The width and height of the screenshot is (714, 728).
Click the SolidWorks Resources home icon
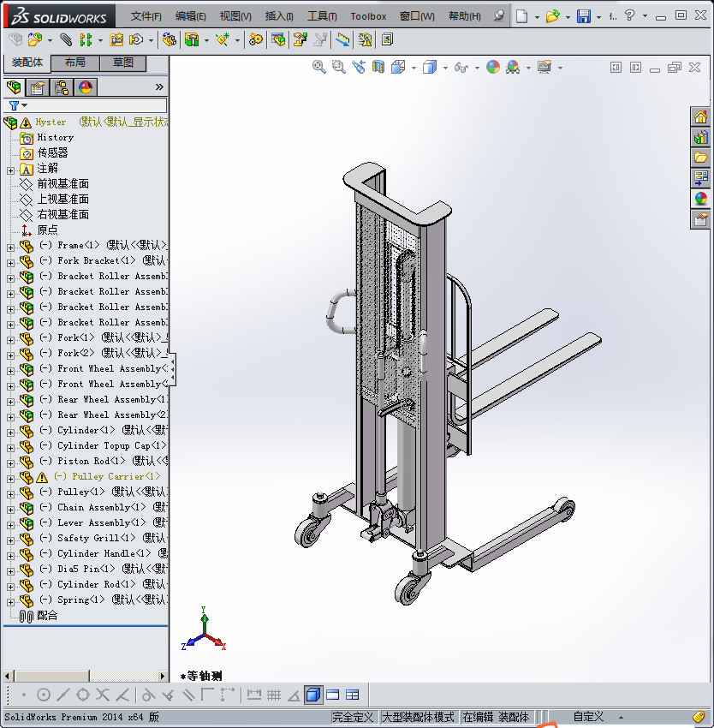(x=700, y=117)
